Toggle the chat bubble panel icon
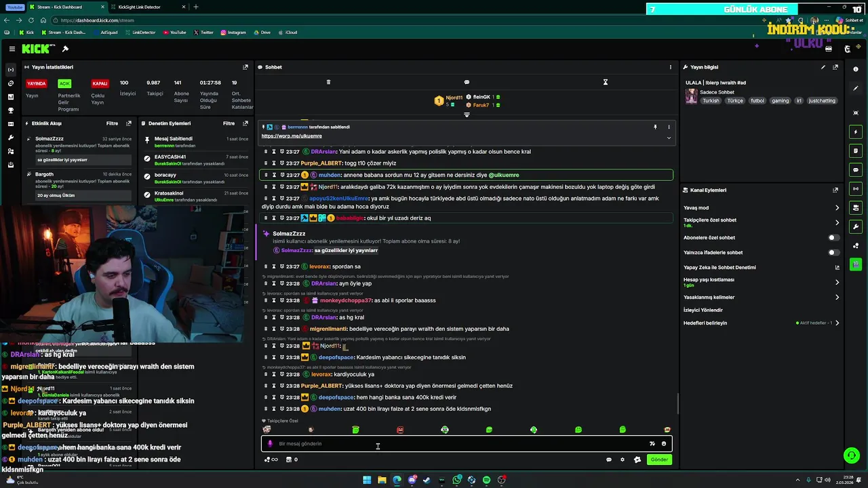Image resolution: width=868 pixels, height=488 pixels. point(856,169)
